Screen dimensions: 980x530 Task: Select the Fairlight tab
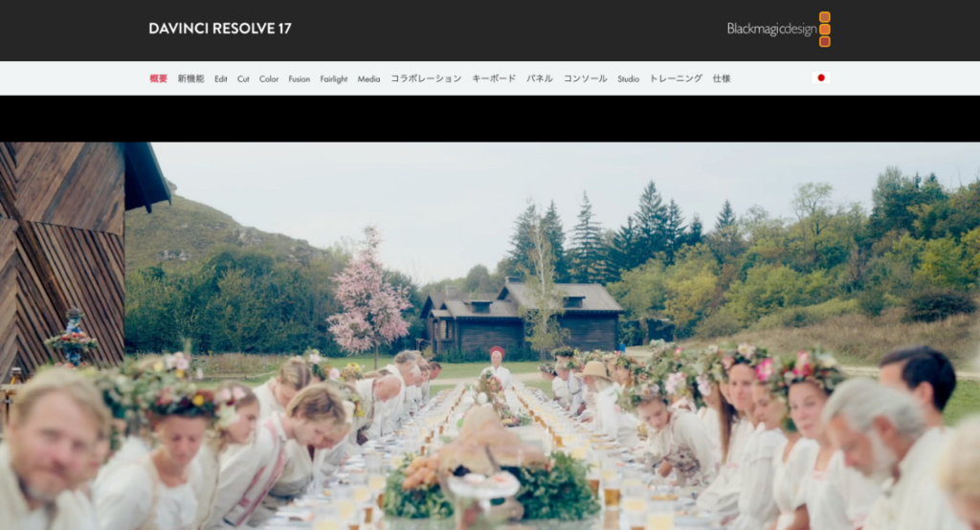pyautogui.click(x=334, y=78)
